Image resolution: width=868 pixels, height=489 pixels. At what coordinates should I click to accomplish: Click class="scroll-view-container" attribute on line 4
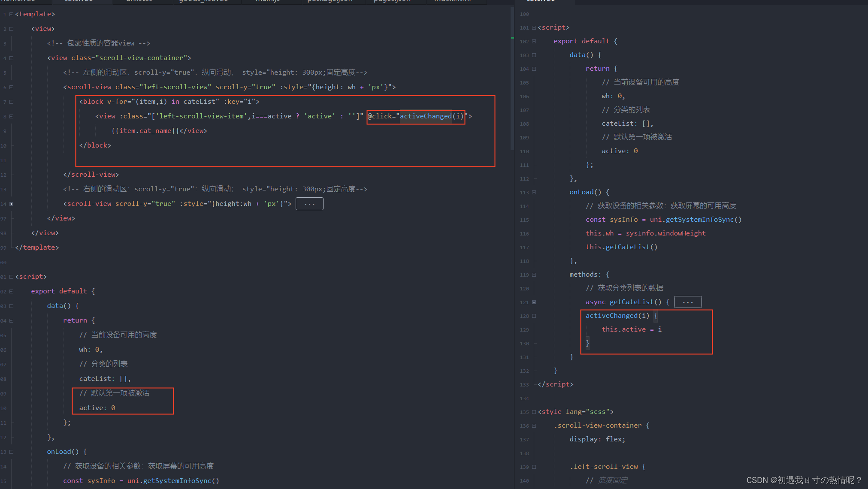point(129,58)
